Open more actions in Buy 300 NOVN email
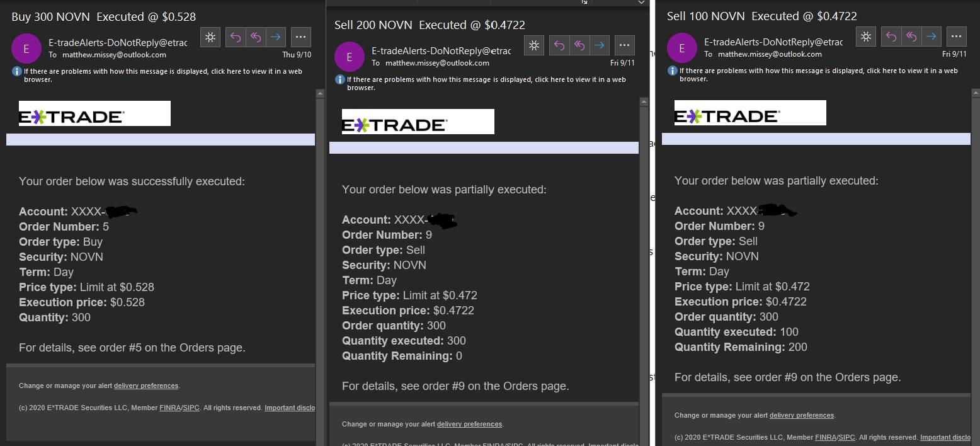 (300, 37)
